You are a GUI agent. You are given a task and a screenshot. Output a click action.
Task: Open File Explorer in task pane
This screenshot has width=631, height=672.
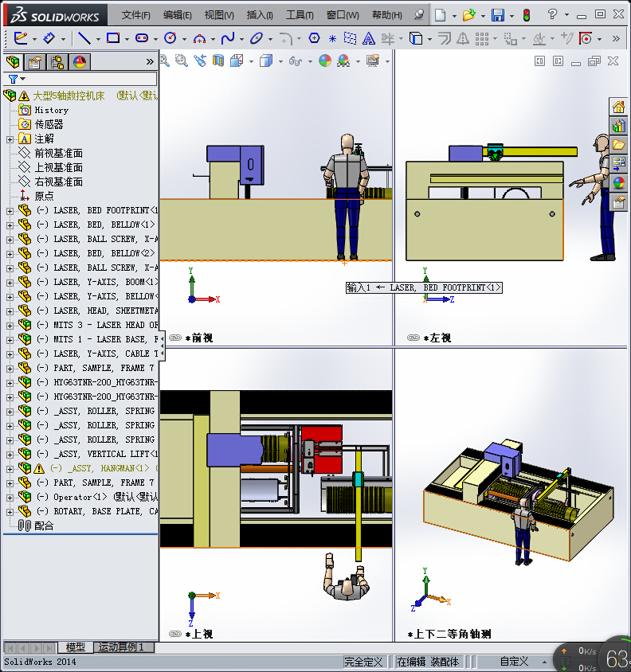coord(618,145)
